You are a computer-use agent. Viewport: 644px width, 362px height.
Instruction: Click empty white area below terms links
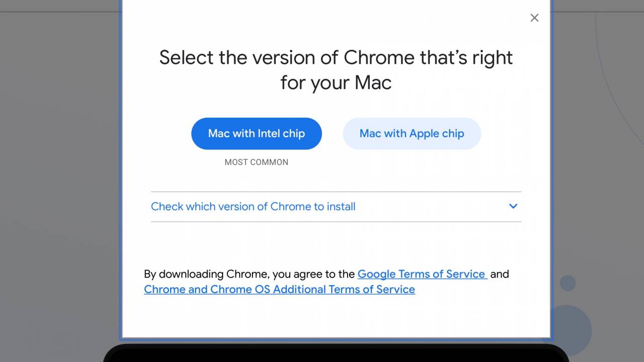click(x=336, y=317)
